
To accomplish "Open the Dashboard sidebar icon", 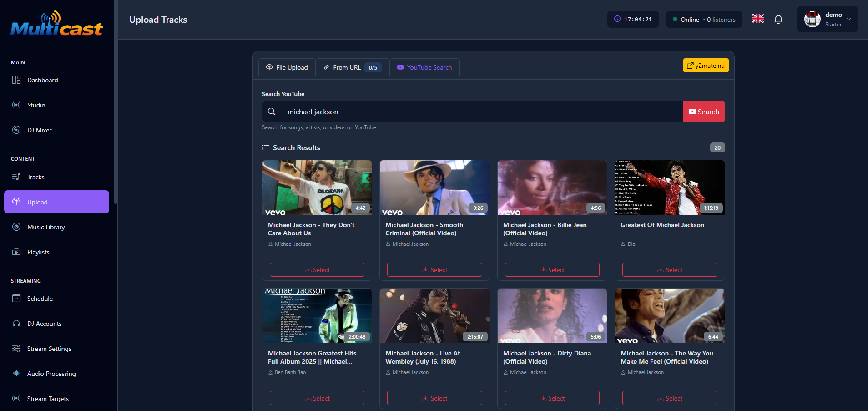I will (x=16, y=80).
